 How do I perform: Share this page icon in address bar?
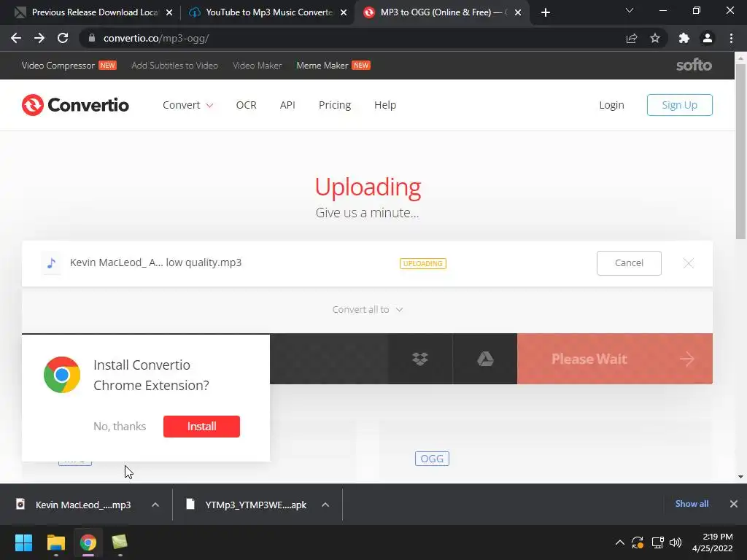pos(632,38)
